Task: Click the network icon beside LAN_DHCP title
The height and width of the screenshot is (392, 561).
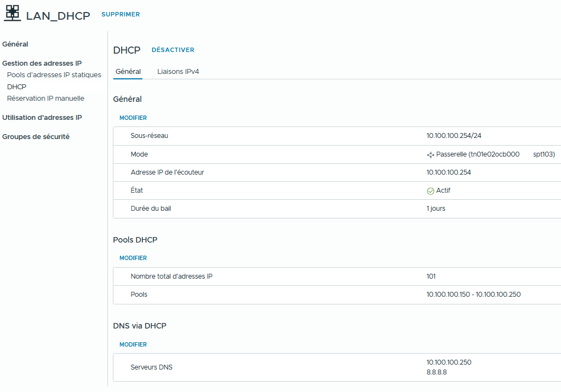Action: coord(12,14)
